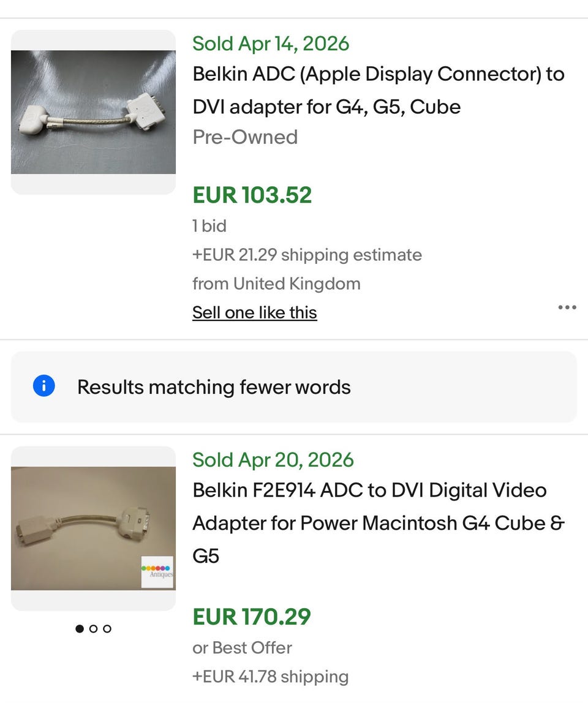
Task: Click the "Sell one like this" link
Action: click(255, 312)
